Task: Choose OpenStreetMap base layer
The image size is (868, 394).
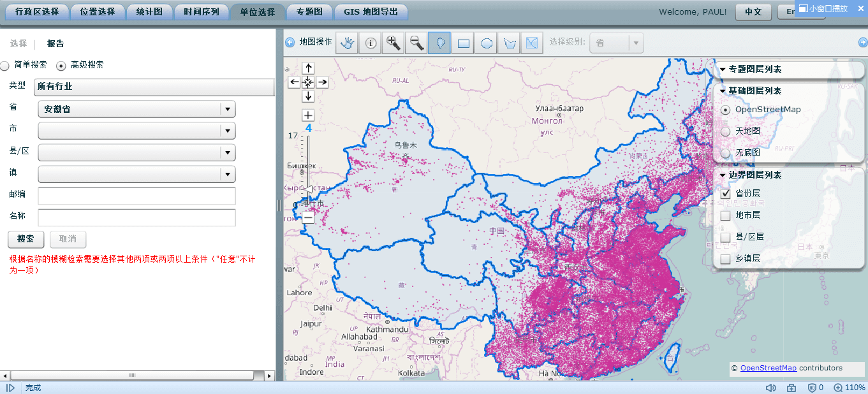Action: (725, 110)
